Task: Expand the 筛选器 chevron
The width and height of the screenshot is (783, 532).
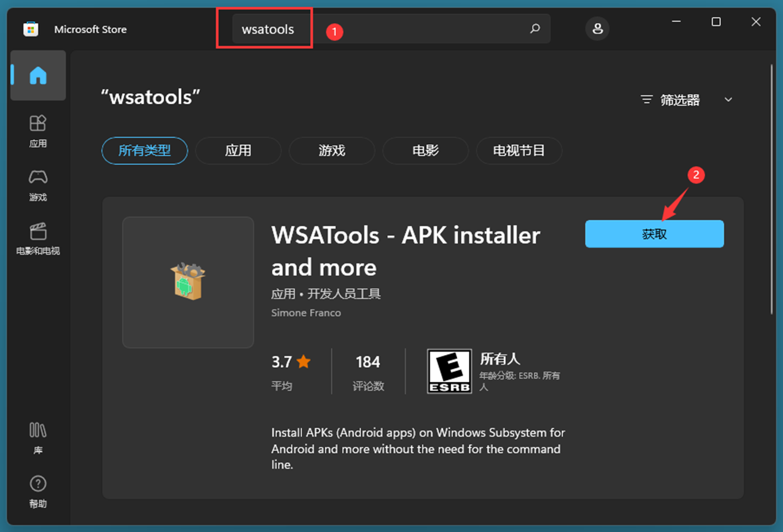Action: pyautogui.click(x=728, y=100)
